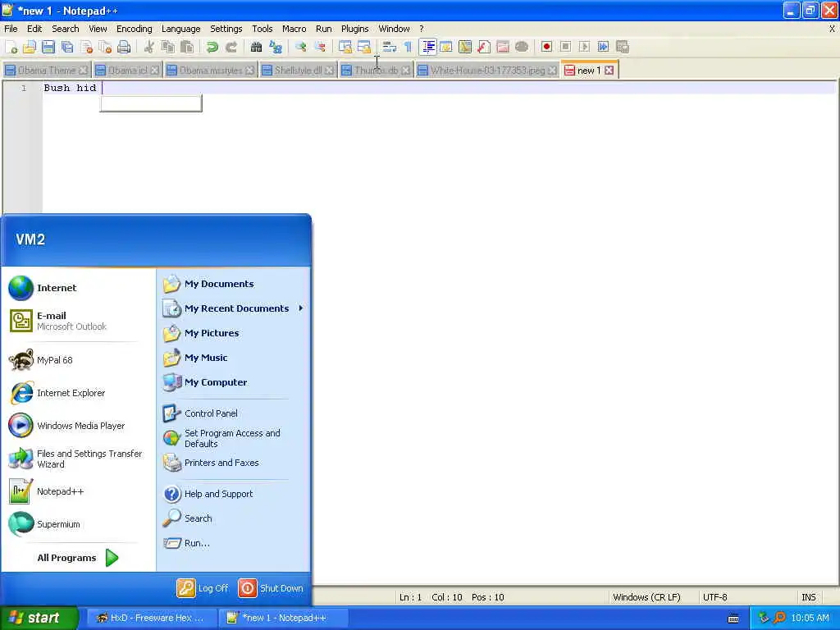Run macro multiple times icon
Image resolution: width=840 pixels, height=630 pixels.
pyautogui.click(x=603, y=47)
